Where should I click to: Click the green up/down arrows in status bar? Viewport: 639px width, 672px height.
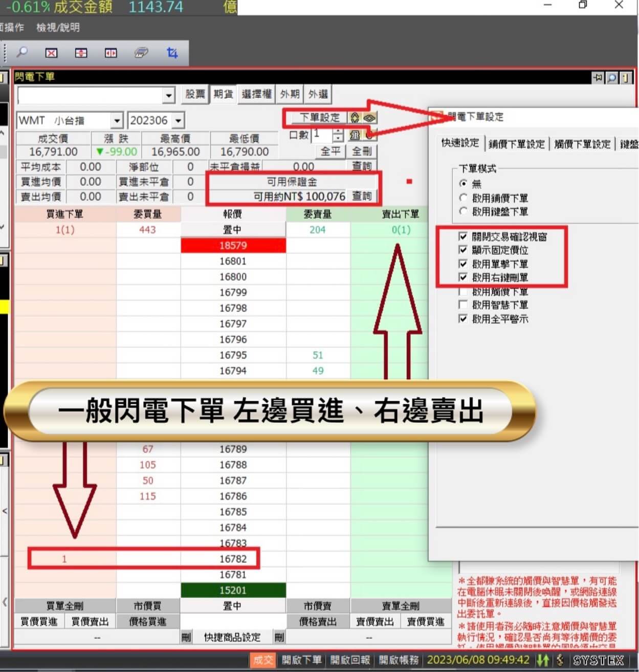click(x=542, y=660)
